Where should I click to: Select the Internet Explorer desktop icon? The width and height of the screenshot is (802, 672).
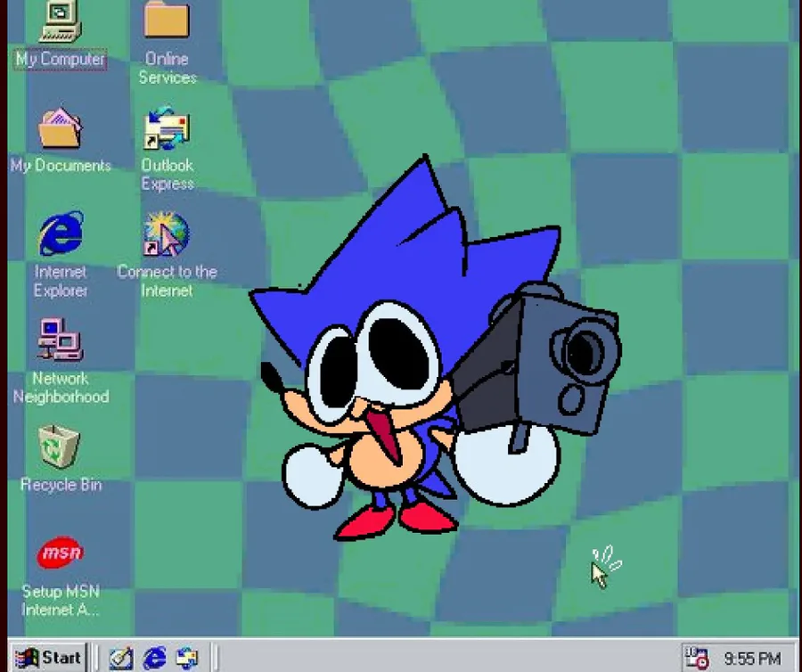(61, 234)
